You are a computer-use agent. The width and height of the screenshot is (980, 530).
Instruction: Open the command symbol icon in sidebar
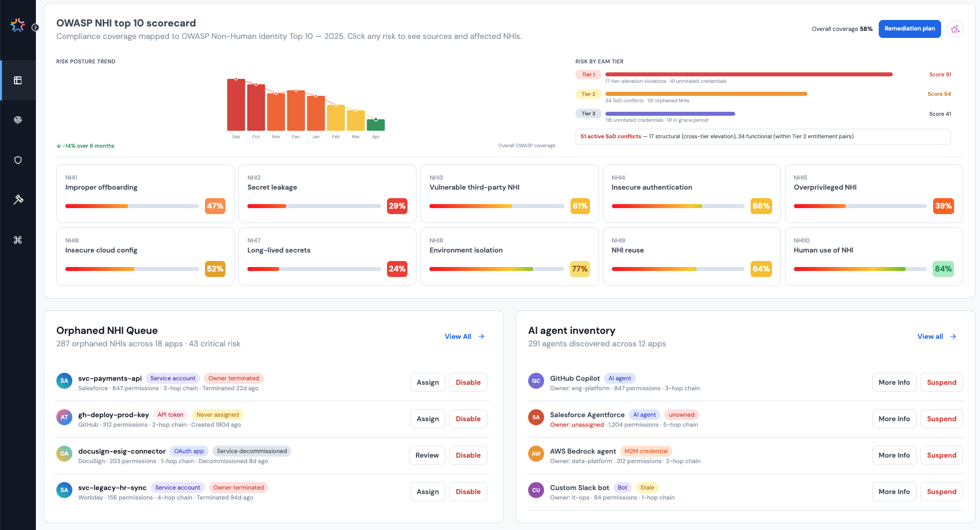point(18,240)
